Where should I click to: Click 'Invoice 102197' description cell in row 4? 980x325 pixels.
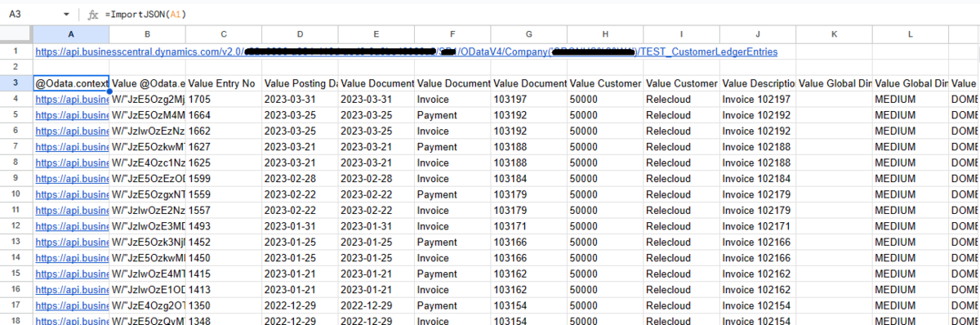coord(758,99)
